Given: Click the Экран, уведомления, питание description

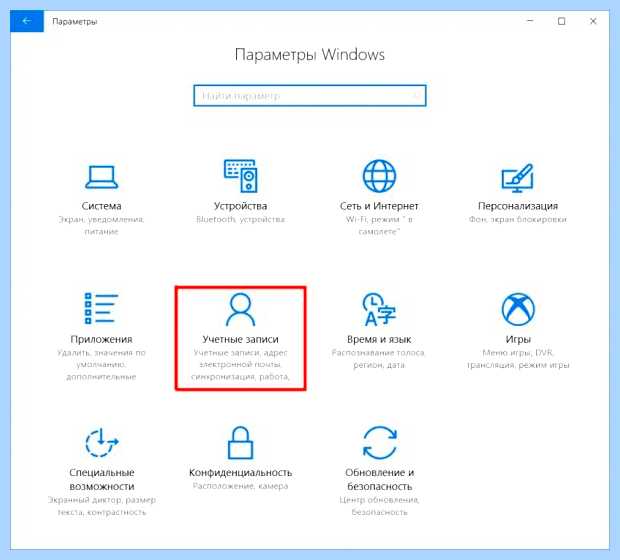Looking at the screenshot, I should [102, 225].
